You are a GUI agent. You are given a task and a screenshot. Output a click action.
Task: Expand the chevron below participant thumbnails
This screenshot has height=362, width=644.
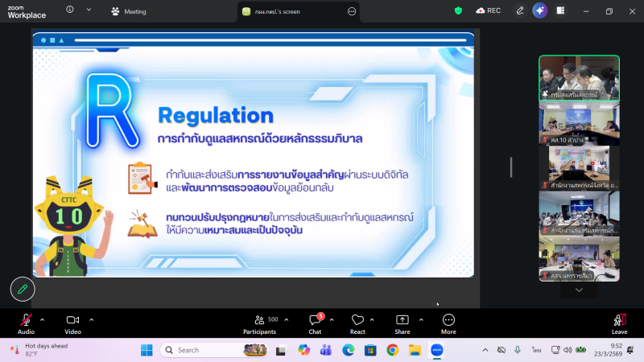tap(579, 290)
